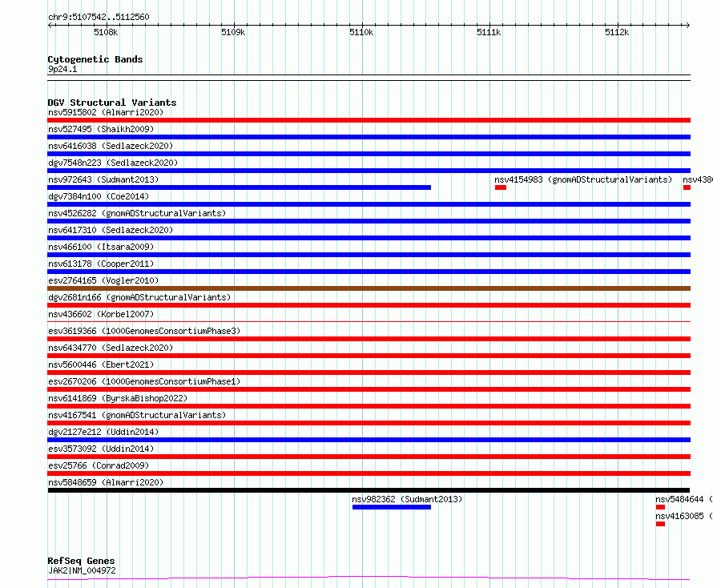Click the nsv5600446 (Ebert2021) label
The width and height of the screenshot is (713, 588).
(x=101, y=364)
